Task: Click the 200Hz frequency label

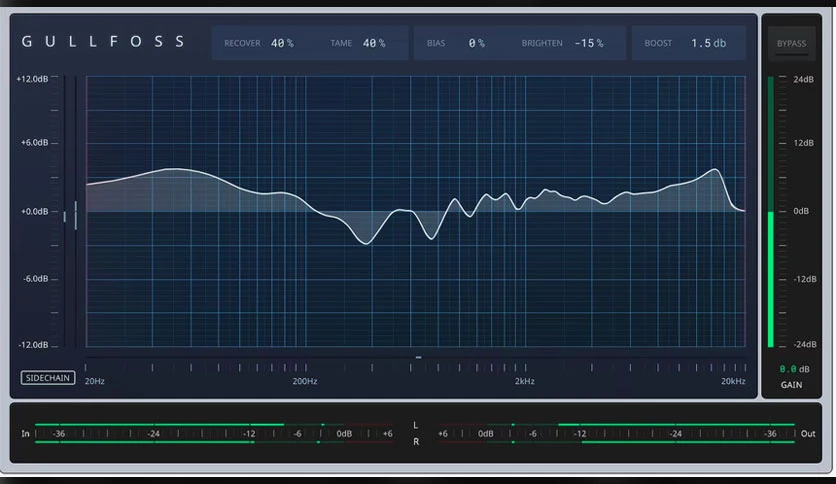Action: click(x=304, y=381)
